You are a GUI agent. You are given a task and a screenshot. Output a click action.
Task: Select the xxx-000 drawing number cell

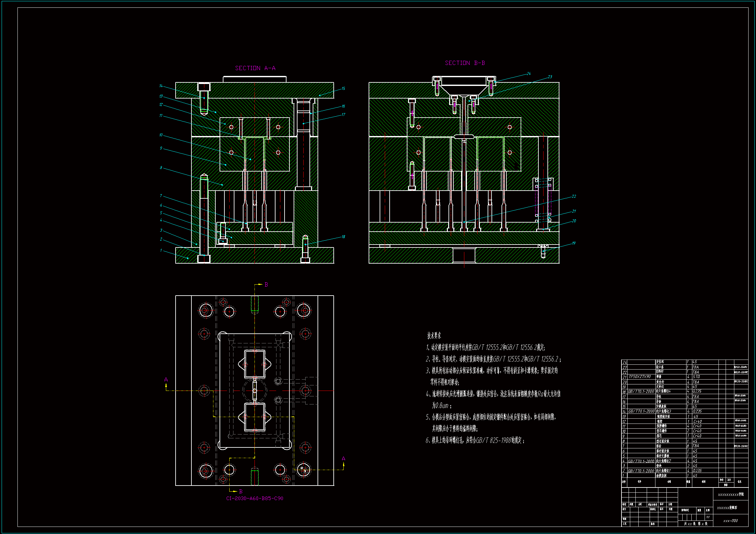730,521
